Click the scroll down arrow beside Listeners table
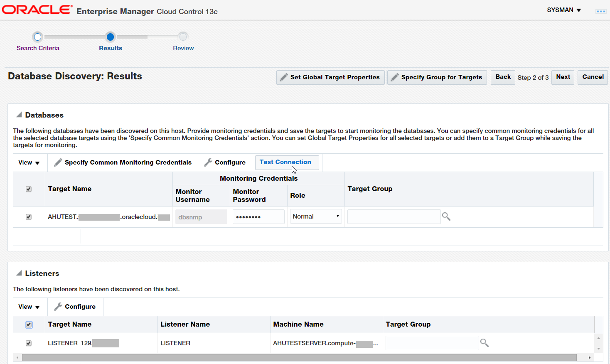The height and width of the screenshot is (364, 610). click(598, 349)
